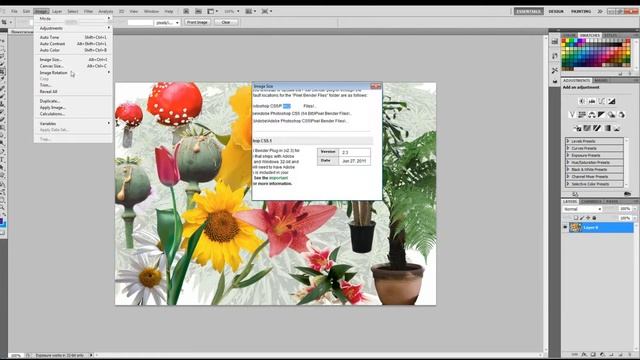Add a layer mask to Layer 0
The height and width of the screenshot is (360, 640).
[x=593, y=355]
